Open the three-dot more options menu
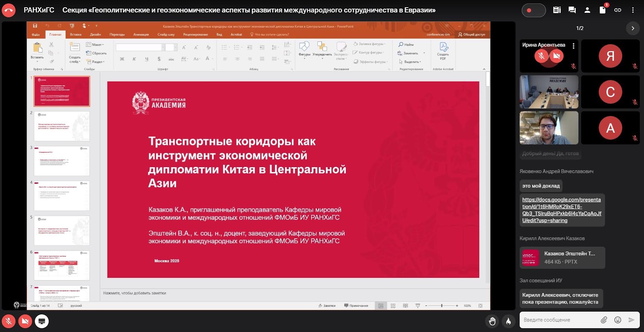This screenshot has width=644, height=332. (633, 10)
